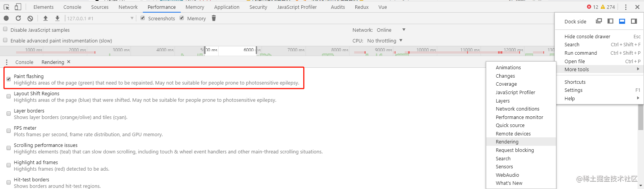Open the Audits tab
The width and height of the screenshot is (644, 189).
coord(338,7)
